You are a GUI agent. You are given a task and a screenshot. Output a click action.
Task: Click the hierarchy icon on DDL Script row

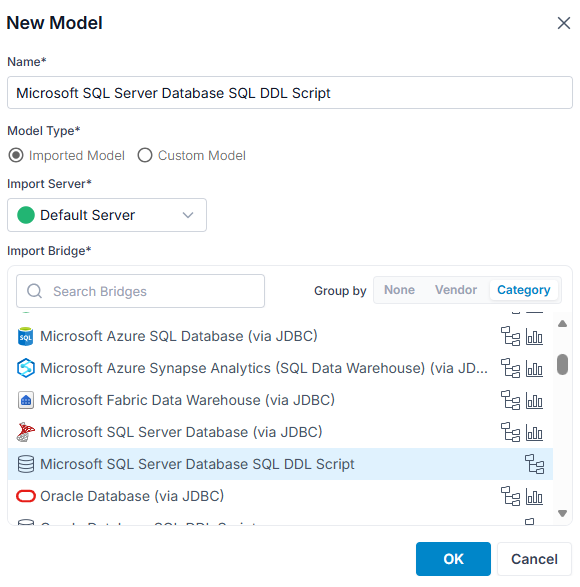(x=534, y=464)
